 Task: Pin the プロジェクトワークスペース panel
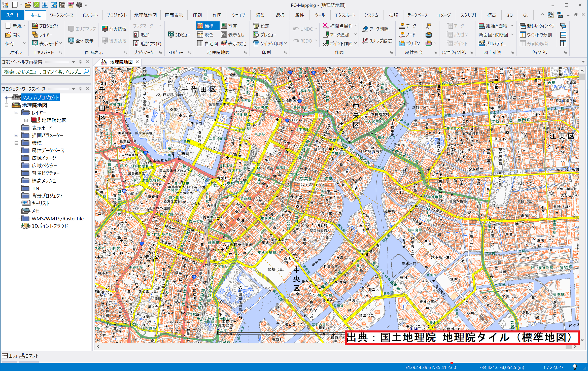80,89
